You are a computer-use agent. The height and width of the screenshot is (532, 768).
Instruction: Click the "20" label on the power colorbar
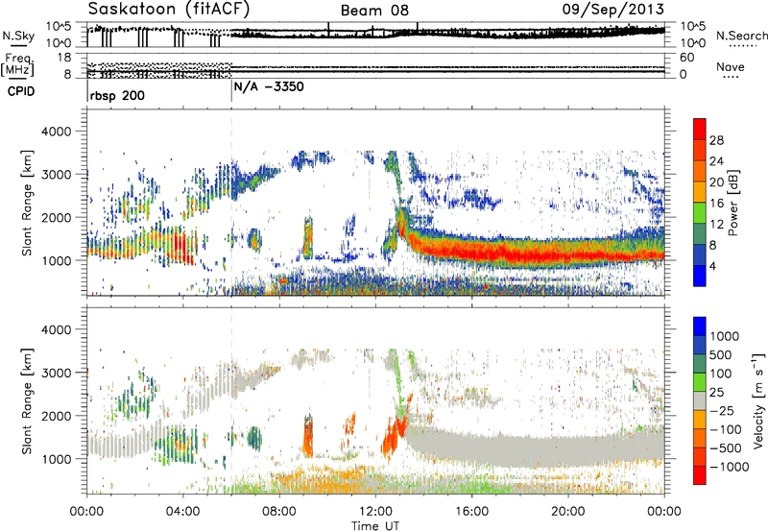click(716, 182)
